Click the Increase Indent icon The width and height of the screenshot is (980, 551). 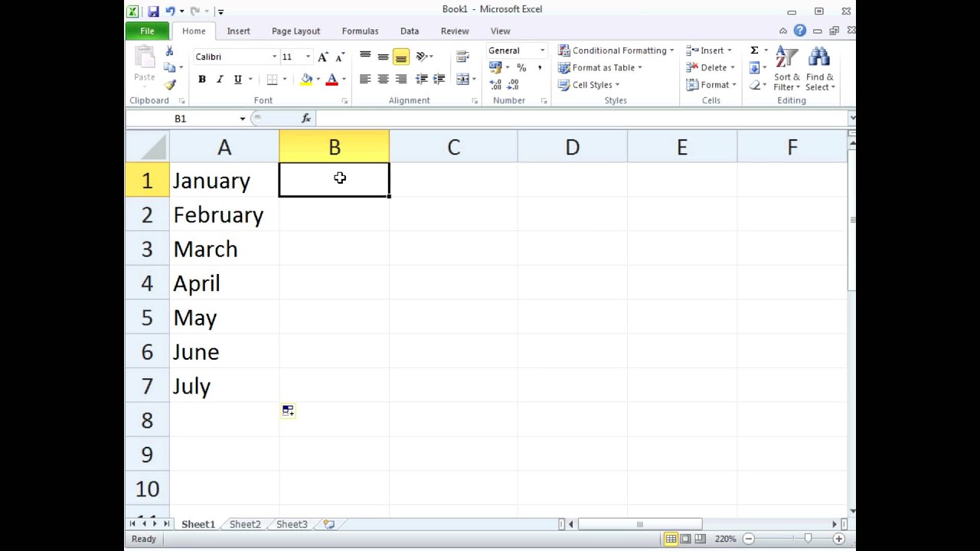[x=439, y=79]
